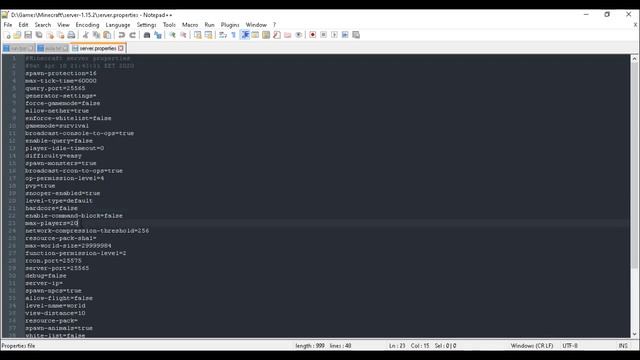This screenshot has height=360, width=640.
Task: Click the Copy toolbar icon
Action: [96, 35]
